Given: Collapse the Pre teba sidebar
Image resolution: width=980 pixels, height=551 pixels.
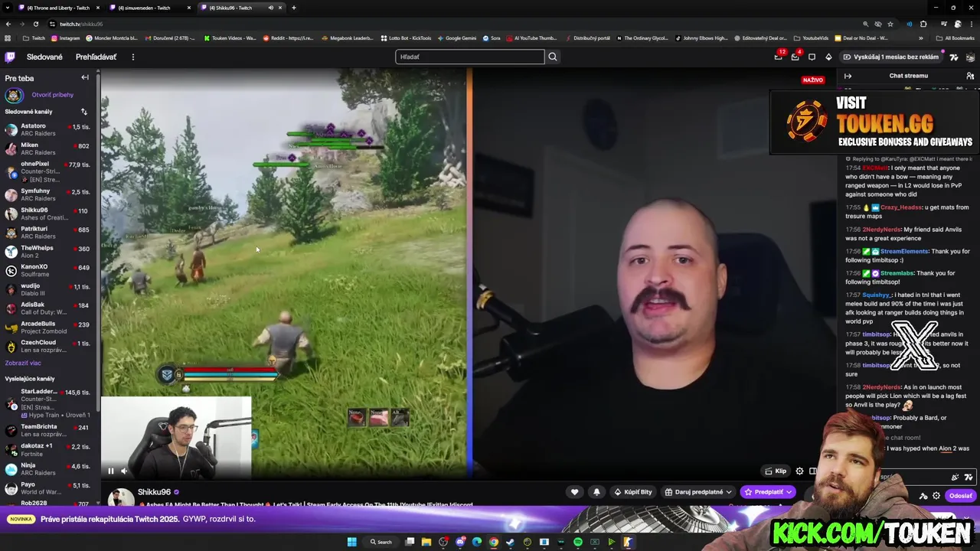Looking at the screenshot, I should click(85, 77).
